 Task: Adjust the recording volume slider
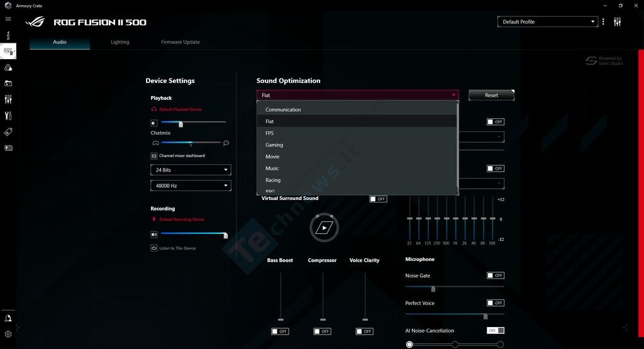(x=194, y=235)
